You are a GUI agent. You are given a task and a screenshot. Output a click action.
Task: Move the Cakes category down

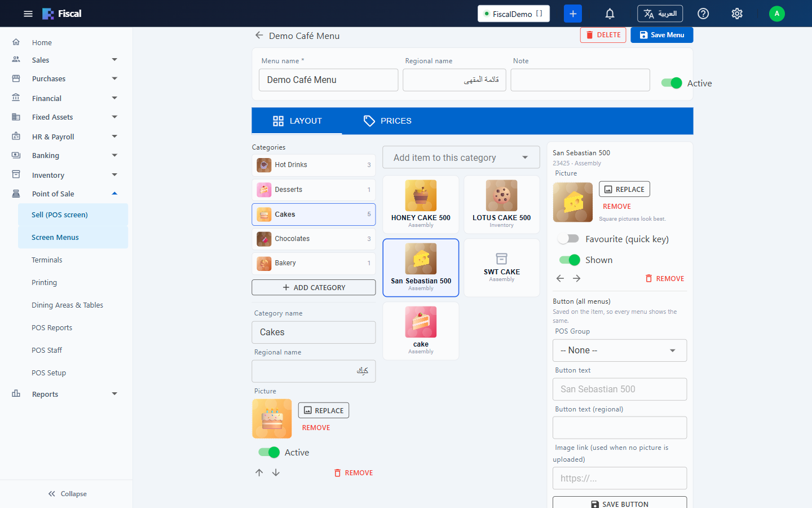tap(276, 472)
